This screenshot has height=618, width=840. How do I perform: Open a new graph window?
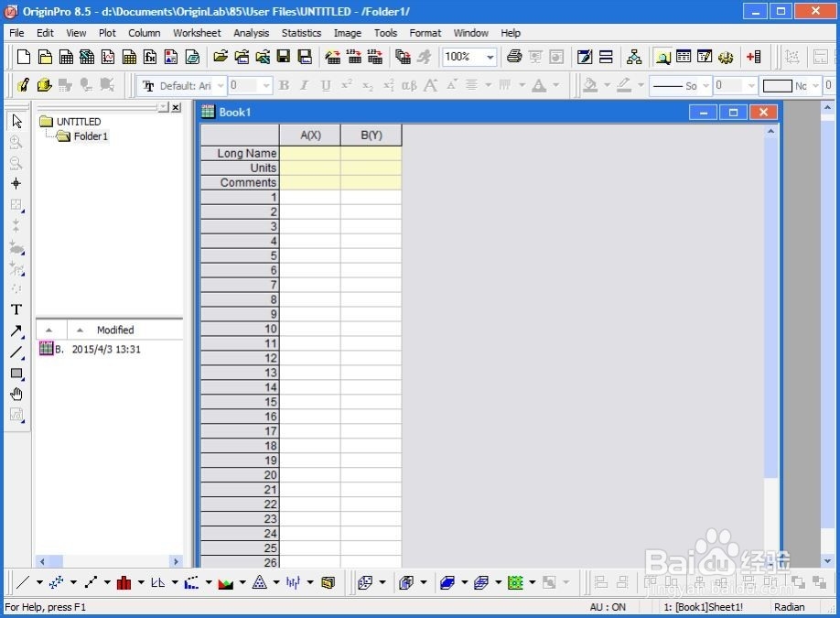[108, 57]
